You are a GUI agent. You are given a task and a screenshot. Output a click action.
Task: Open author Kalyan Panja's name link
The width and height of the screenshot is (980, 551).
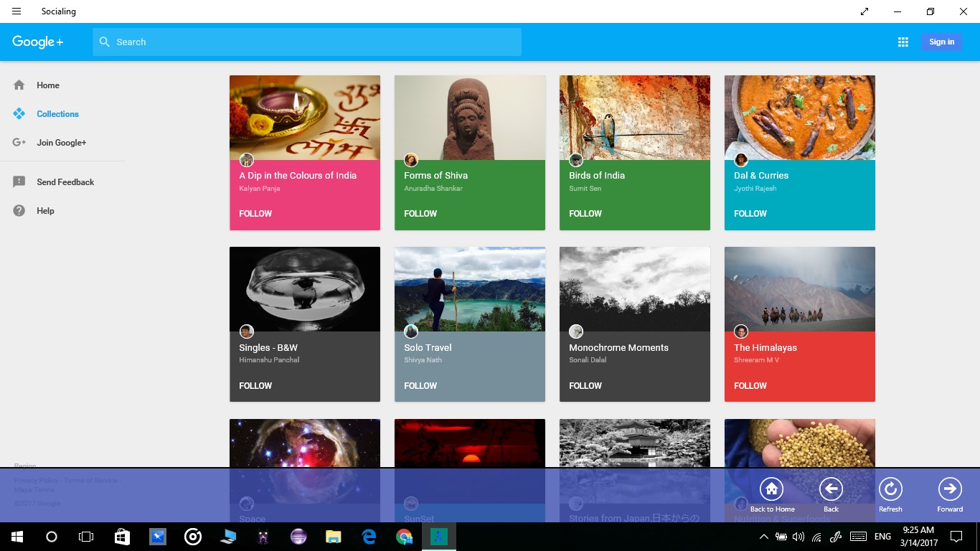tap(260, 189)
